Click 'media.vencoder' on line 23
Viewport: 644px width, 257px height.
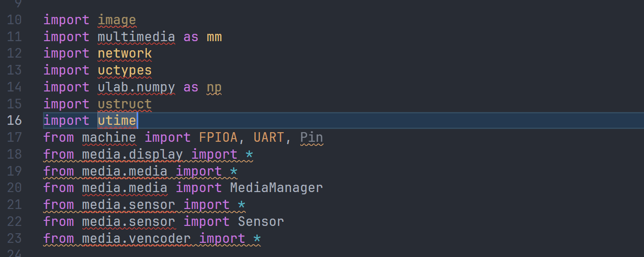tap(136, 238)
